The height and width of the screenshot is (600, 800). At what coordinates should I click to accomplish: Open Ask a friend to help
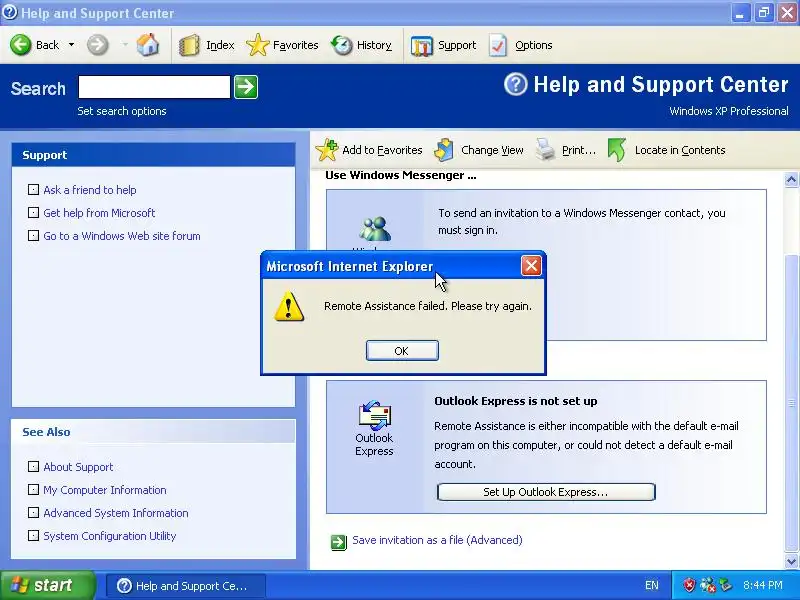pyautogui.click(x=90, y=190)
